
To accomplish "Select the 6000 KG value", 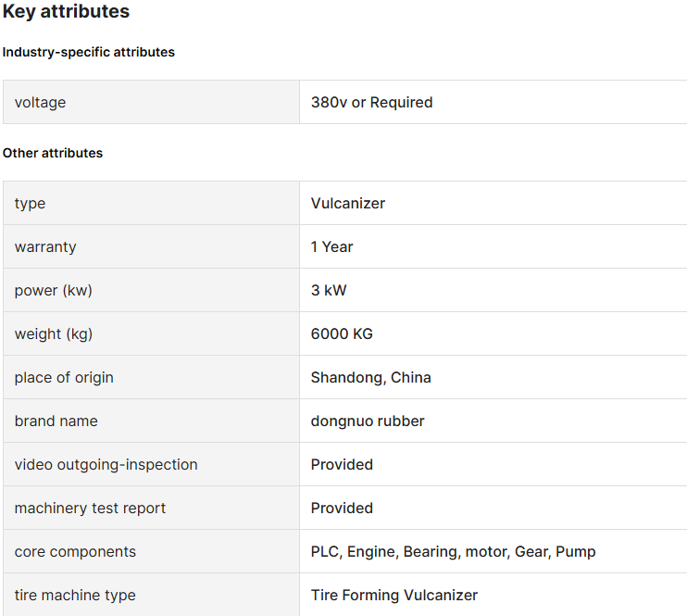I will click(x=342, y=334).
